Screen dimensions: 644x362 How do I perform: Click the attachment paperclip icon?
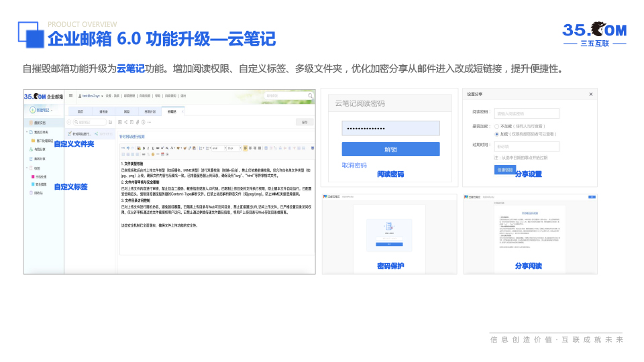pyautogui.click(x=136, y=122)
